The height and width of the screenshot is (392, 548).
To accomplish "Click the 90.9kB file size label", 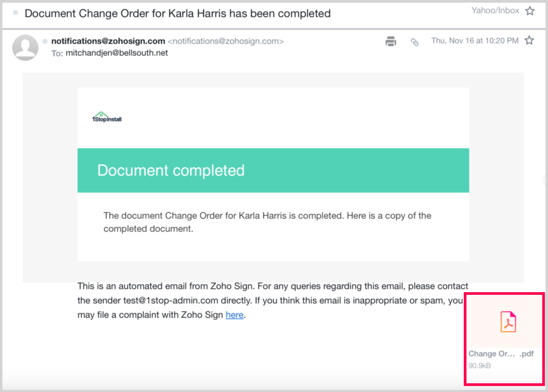I will click(479, 366).
